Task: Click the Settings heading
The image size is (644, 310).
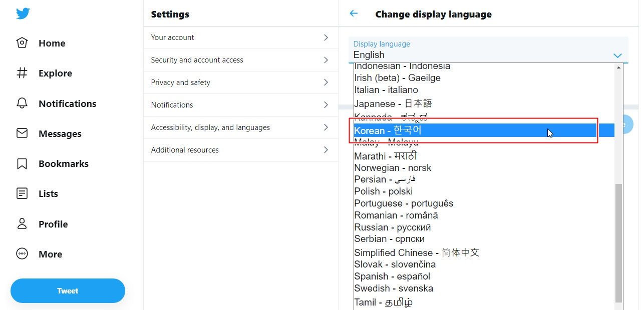Action: [x=170, y=14]
